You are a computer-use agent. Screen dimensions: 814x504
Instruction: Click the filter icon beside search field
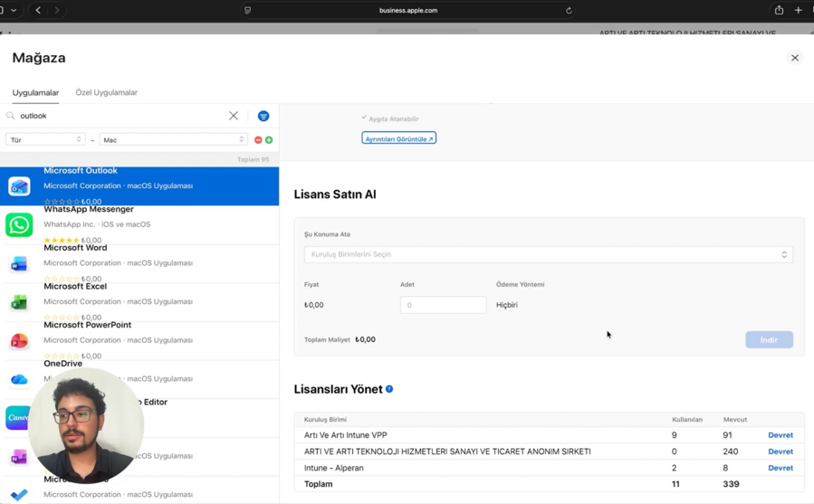(263, 116)
